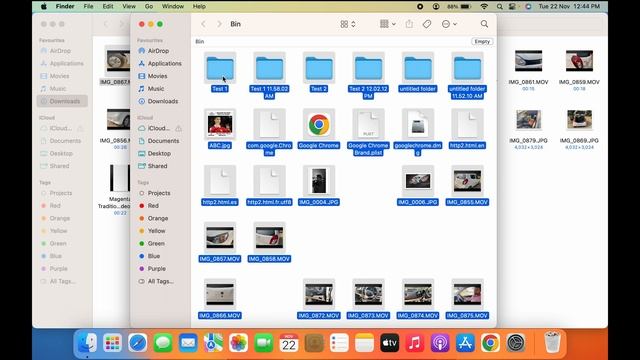
Task: Select the Google Chrome Brand.plist file
Action: click(x=368, y=124)
